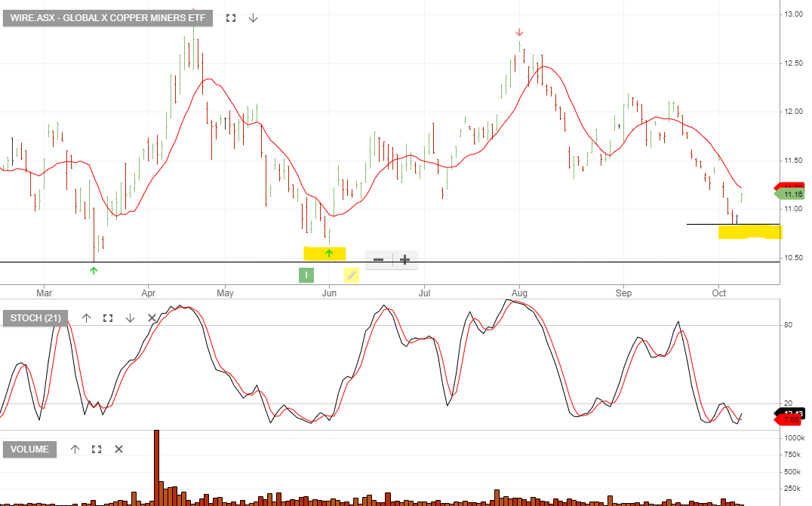Close the STOCH (21) indicator panel

(152, 318)
